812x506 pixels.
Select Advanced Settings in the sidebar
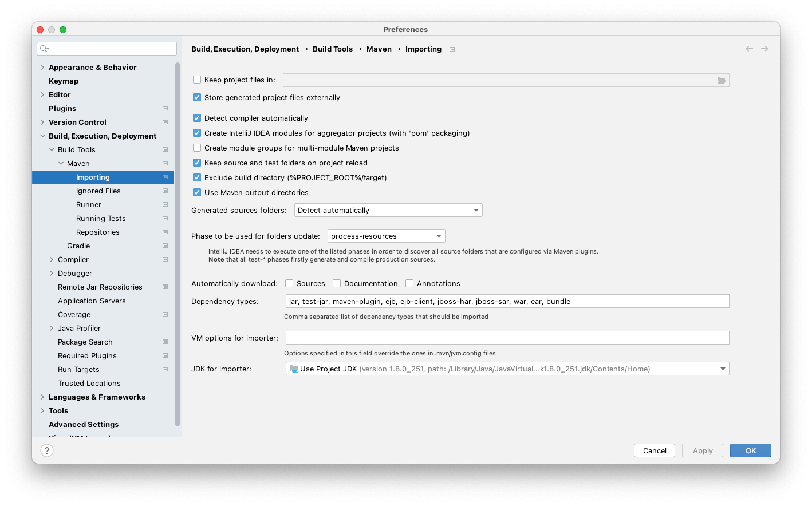click(84, 424)
